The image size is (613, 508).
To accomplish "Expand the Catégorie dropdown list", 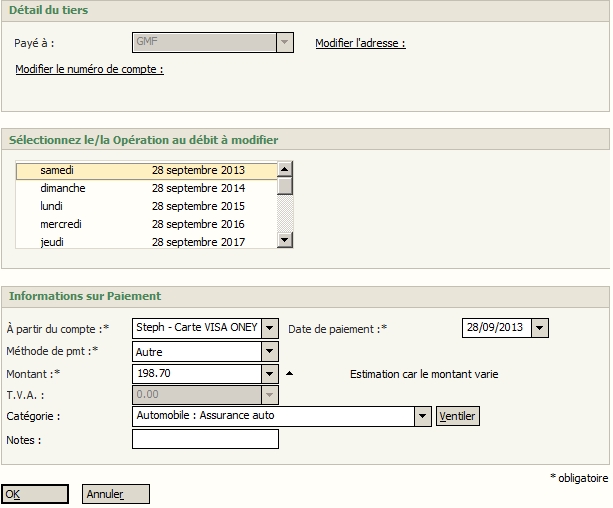I will [423, 416].
